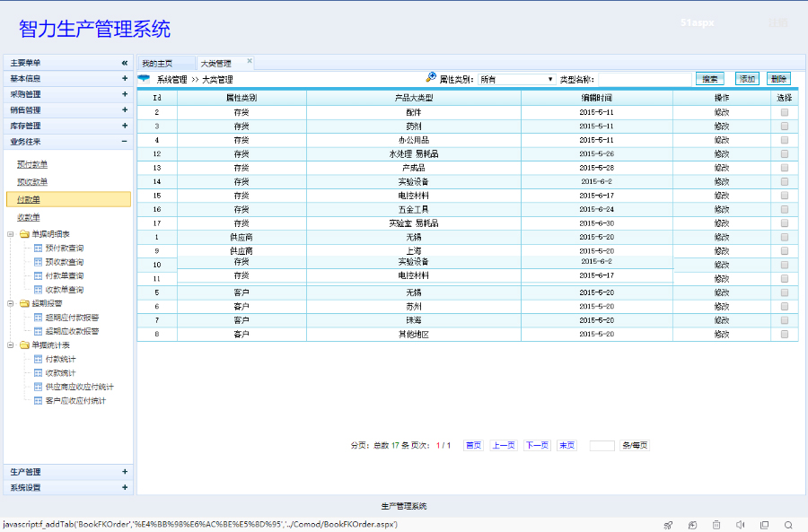Viewport: 808px width, 532px height.
Task: Open the 收款单 menu entry
Action: point(29,217)
